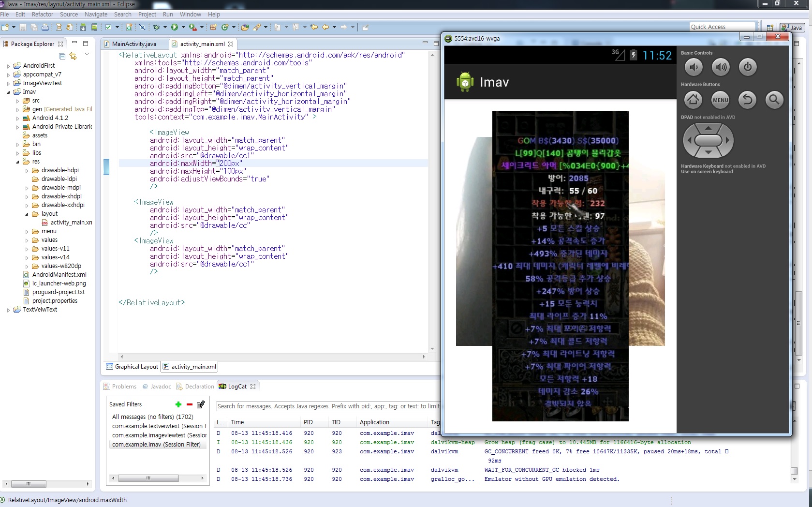Select com.example.textveiwtext session filter
The width and height of the screenshot is (812, 507).
coord(159,426)
